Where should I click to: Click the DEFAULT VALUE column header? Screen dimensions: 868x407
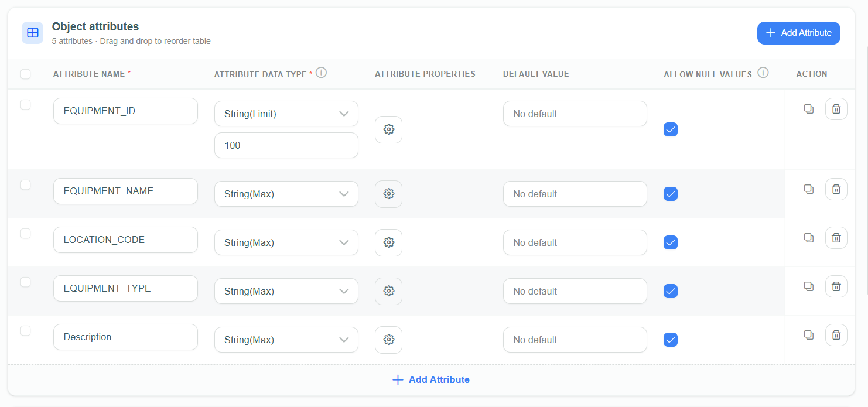pyautogui.click(x=536, y=74)
